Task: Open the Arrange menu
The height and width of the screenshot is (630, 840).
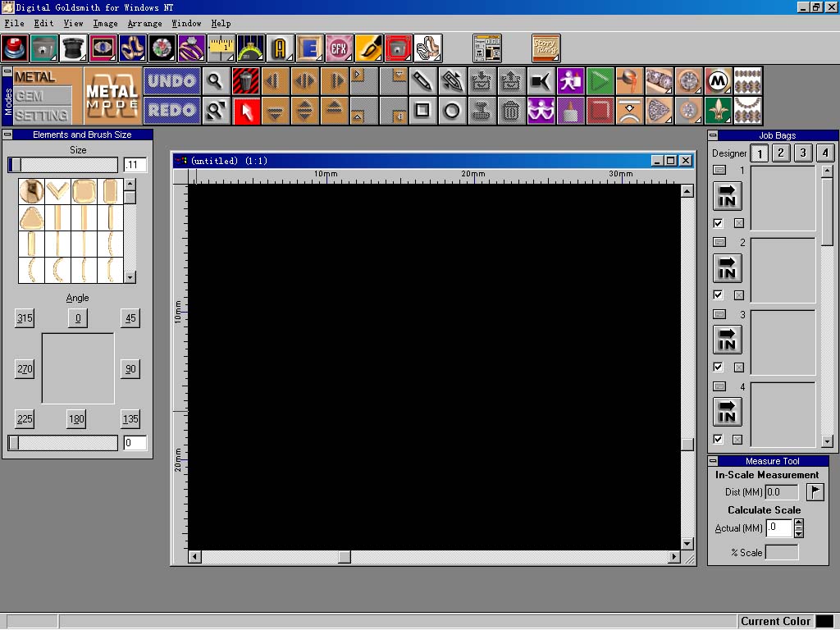Action: [x=144, y=24]
